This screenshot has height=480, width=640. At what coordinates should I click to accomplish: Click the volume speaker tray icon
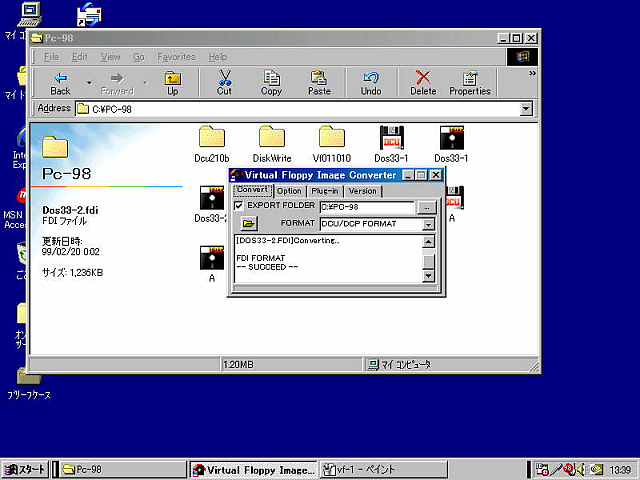581,469
